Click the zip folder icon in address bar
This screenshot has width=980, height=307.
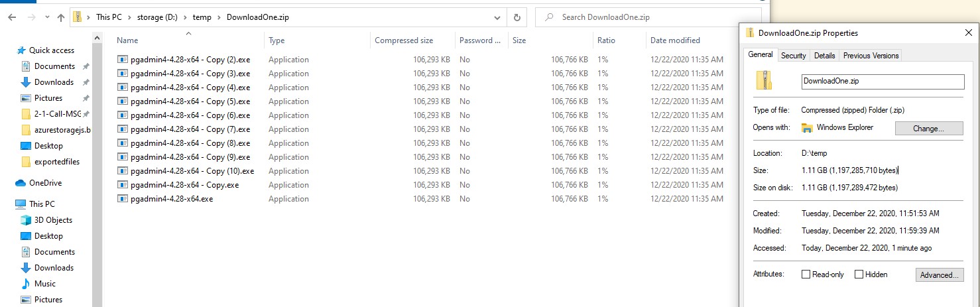point(78,17)
